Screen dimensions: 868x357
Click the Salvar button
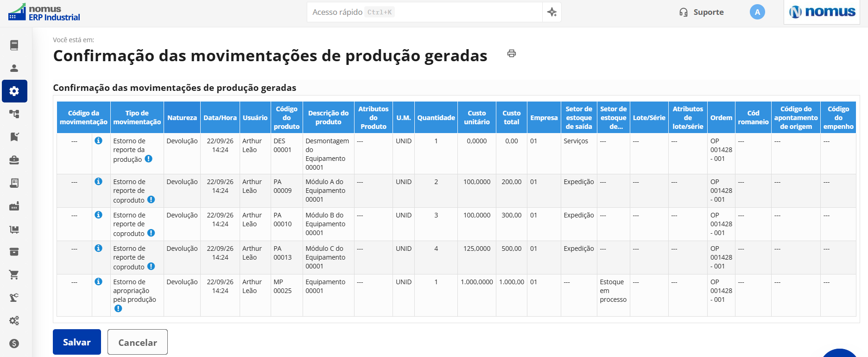[x=77, y=342]
